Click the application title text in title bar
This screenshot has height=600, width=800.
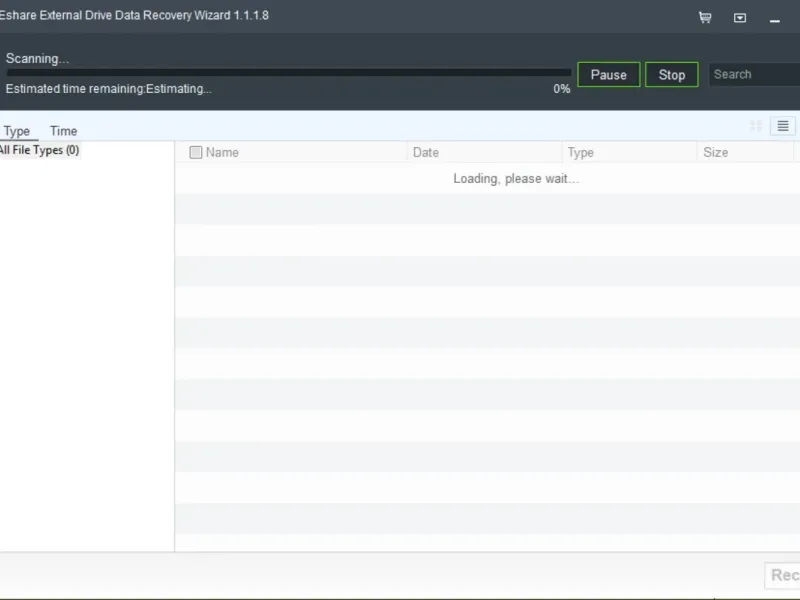(x=134, y=15)
